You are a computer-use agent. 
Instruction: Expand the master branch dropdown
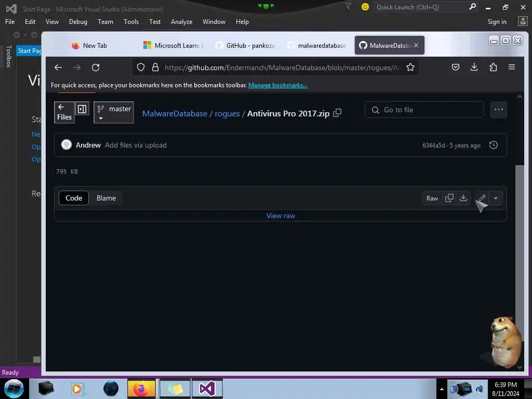(x=114, y=113)
